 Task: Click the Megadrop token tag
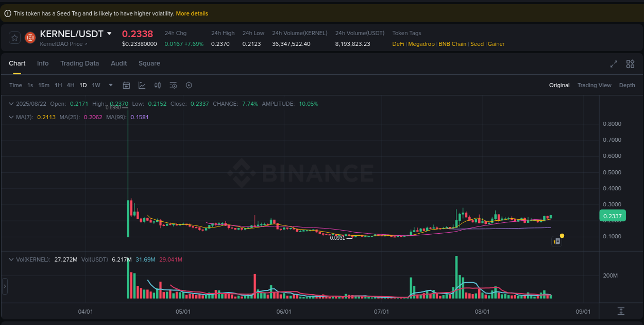(421, 44)
